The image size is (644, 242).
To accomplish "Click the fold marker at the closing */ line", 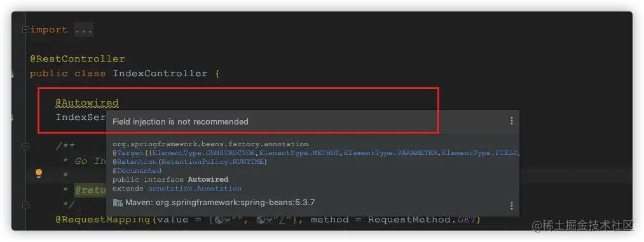I will (25, 205).
